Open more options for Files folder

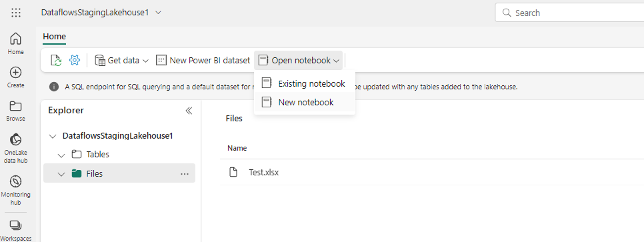pos(185,174)
